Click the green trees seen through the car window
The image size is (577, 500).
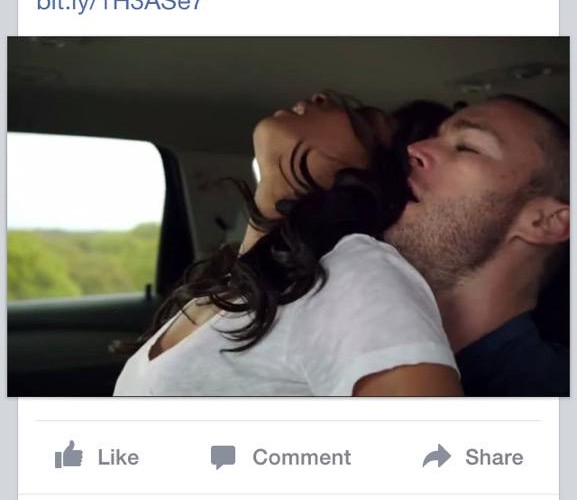pyautogui.click(x=81, y=263)
